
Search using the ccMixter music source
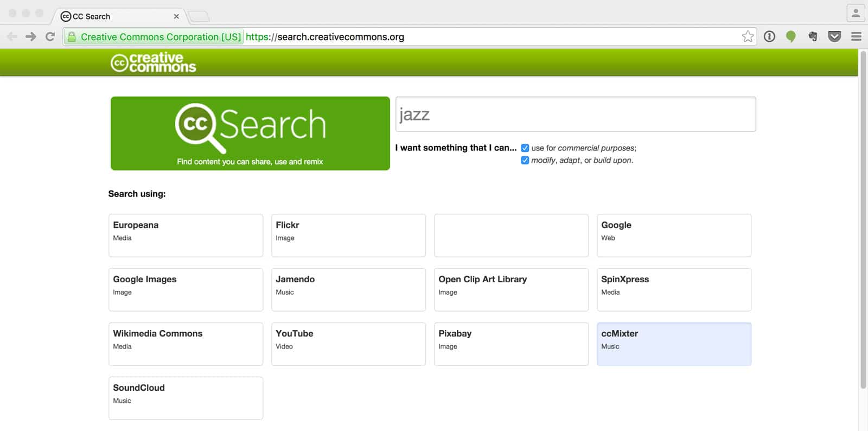674,344
